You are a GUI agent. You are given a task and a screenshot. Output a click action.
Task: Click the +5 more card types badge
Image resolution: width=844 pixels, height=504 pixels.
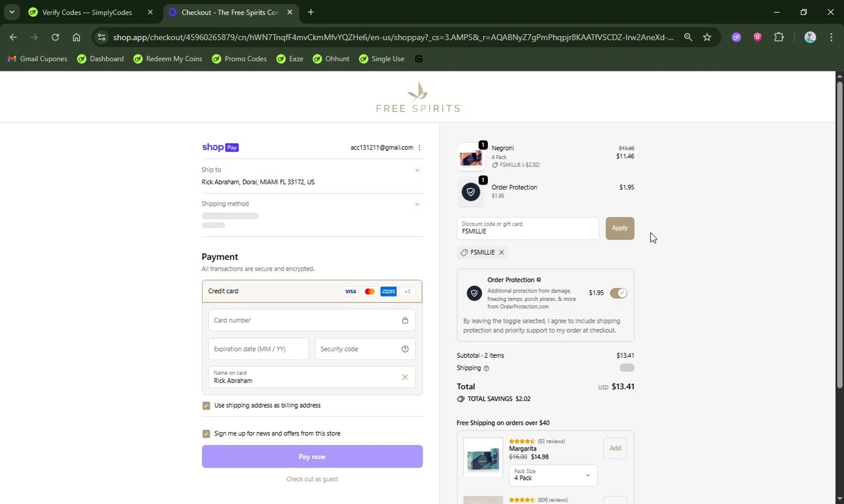click(x=407, y=291)
